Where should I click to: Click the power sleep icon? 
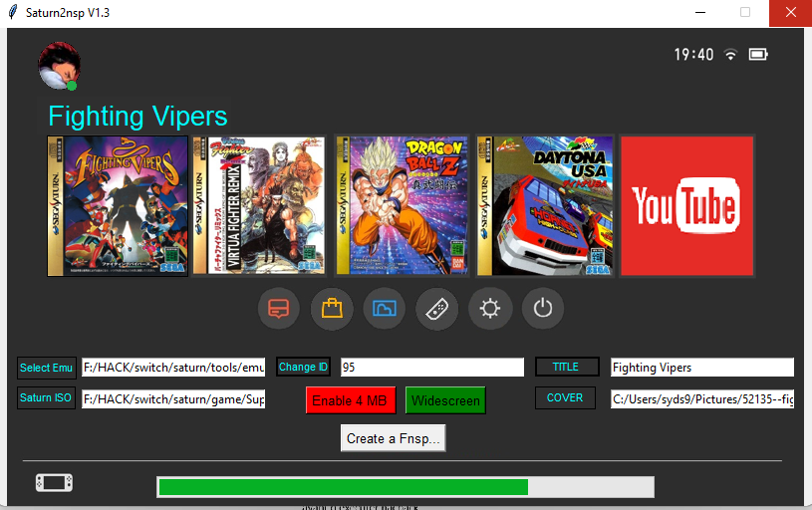[542, 309]
